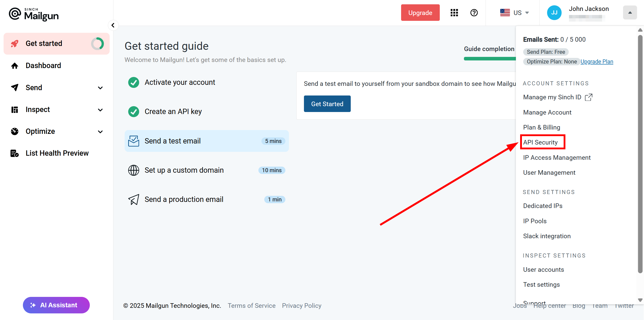Viewport: 644px width, 320px height.
Task: Open the AI Assistant
Action: pyautogui.click(x=56, y=305)
